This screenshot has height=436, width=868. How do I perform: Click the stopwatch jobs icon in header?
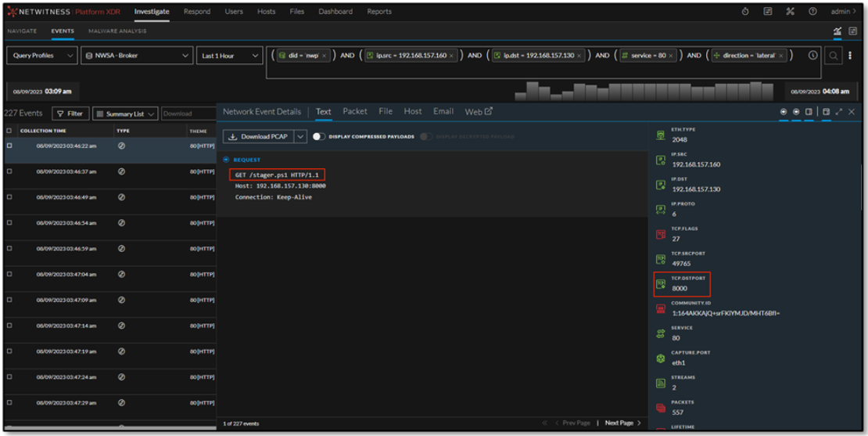point(745,12)
